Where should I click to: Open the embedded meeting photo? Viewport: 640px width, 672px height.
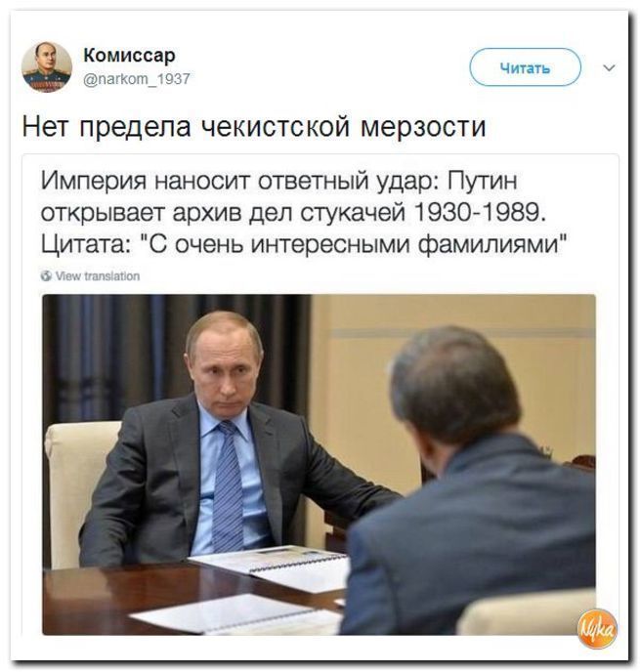tap(319, 465)
